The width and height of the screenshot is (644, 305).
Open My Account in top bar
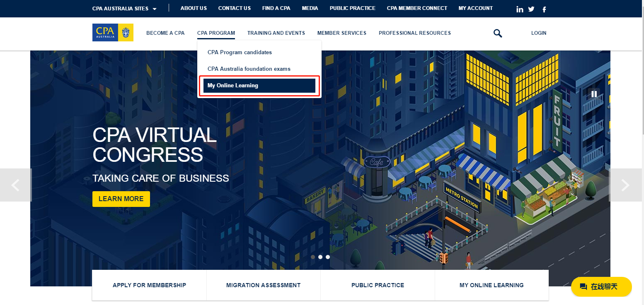pyautogui.click(x=476, y=8)
